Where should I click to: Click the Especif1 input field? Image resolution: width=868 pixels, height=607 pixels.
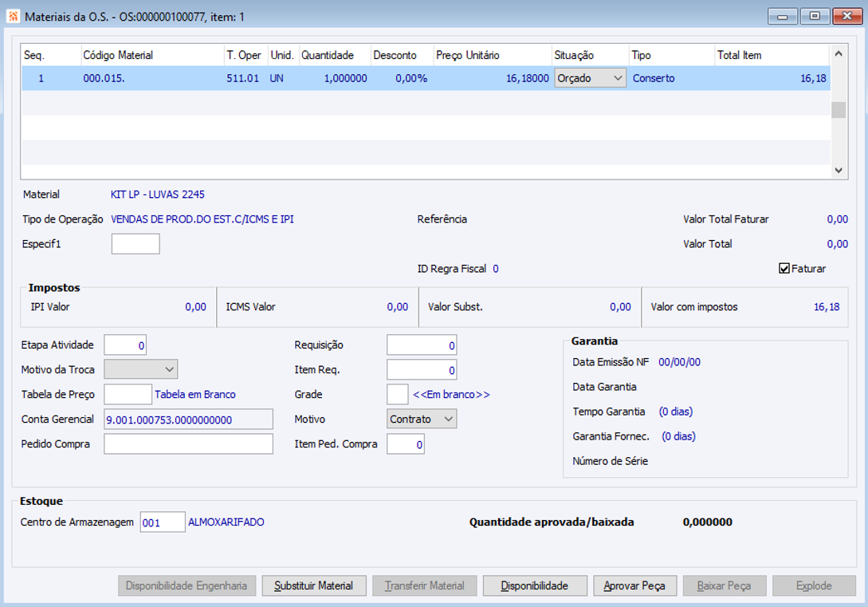click(136, 244)
